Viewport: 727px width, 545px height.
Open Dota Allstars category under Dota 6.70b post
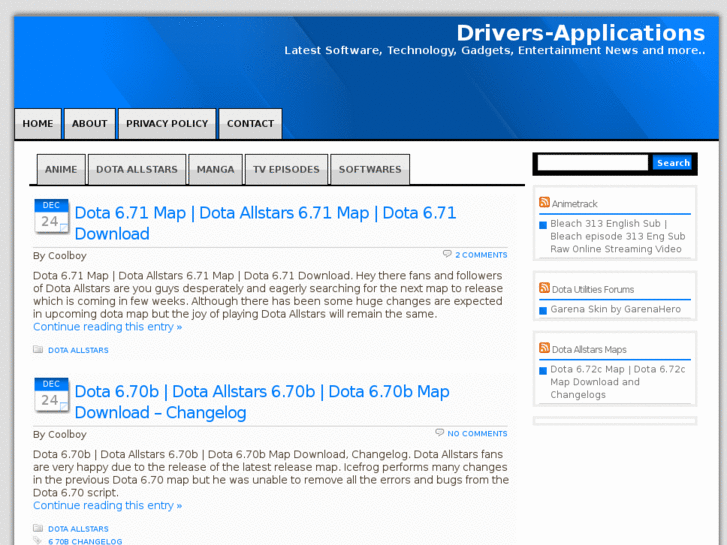click(x=78, y=529)
